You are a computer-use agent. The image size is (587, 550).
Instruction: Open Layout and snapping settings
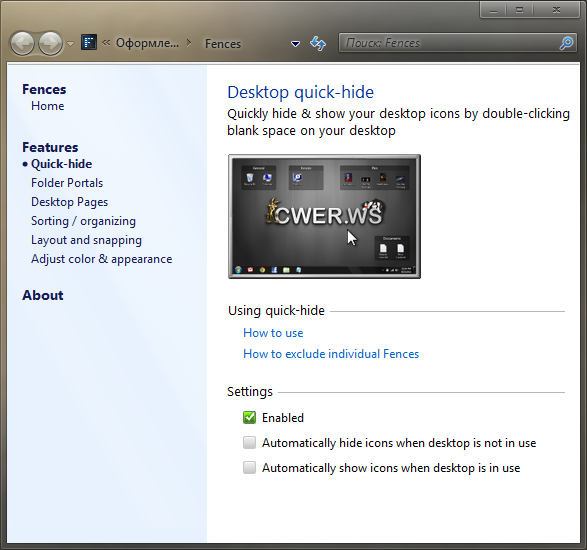coord(86,240)
